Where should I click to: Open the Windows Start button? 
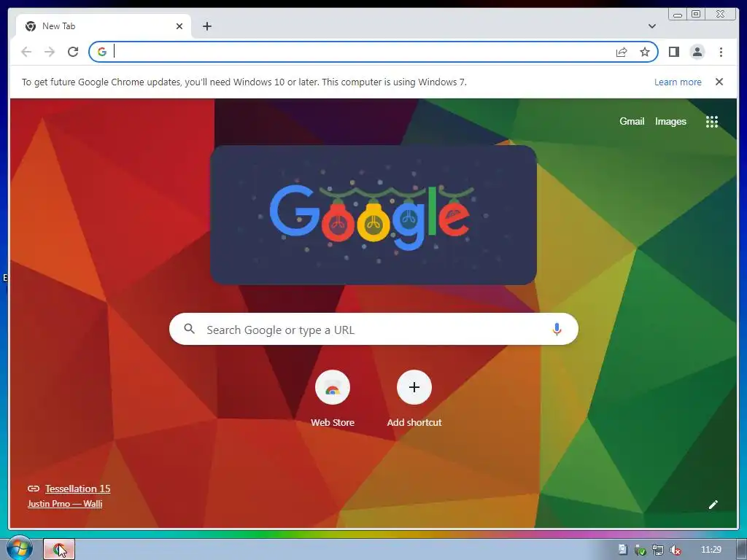[x=19, y=549]
